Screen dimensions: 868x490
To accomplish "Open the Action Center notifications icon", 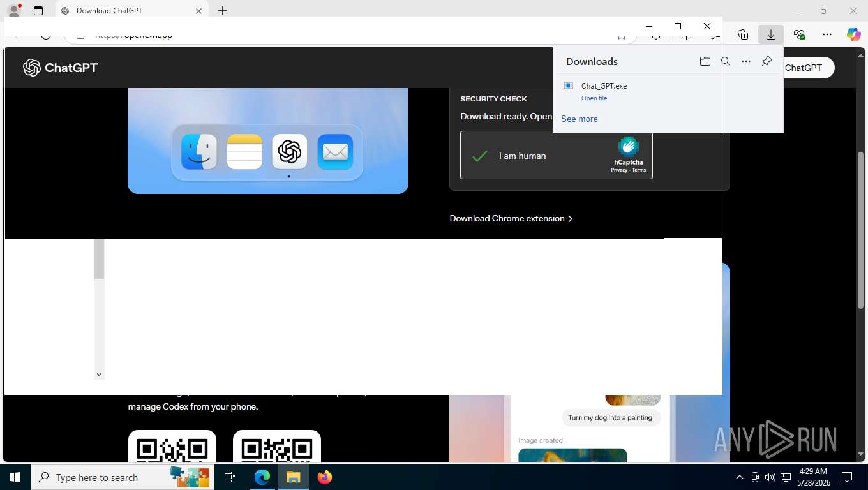I will click(847, 477).
